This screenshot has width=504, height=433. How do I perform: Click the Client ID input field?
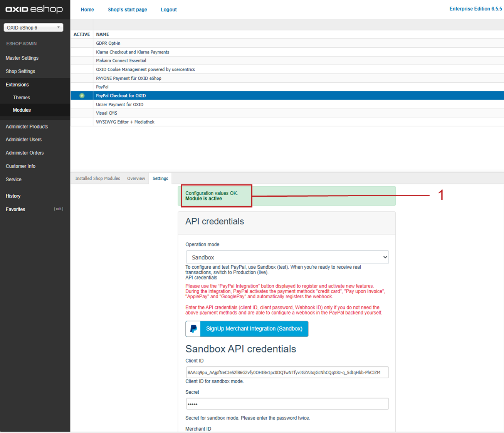[x=287, y=372]
